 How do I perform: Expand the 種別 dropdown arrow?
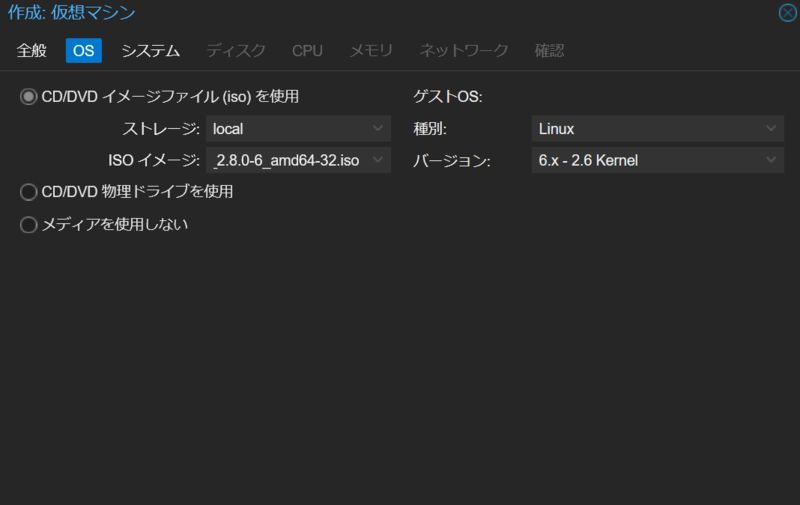[771, 129]
